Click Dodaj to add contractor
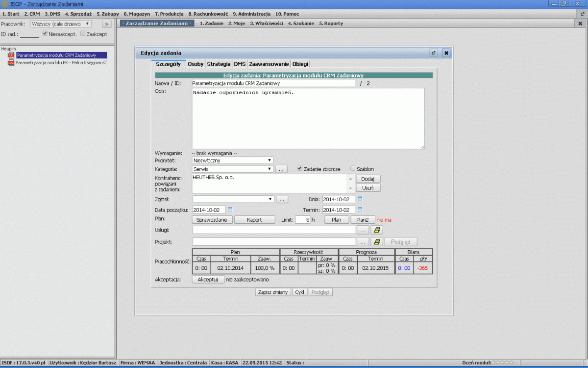The height and width of the screenshot is (368, 588). [x=367, y=179]
